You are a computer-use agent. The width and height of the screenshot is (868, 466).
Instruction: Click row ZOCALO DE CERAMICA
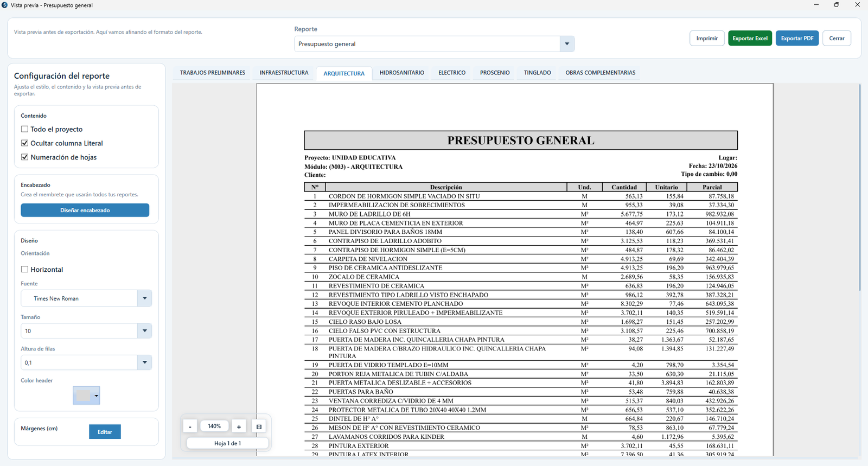pos(521,277)
